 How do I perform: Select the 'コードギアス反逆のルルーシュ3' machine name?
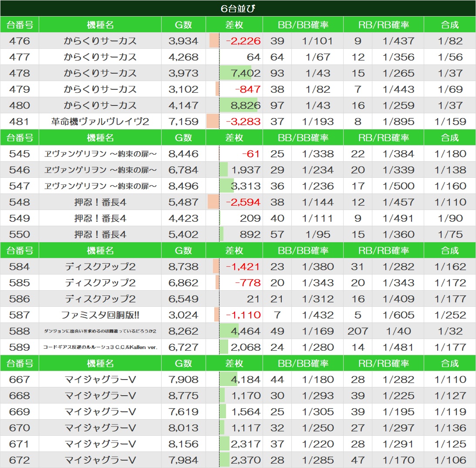(100, 347)
